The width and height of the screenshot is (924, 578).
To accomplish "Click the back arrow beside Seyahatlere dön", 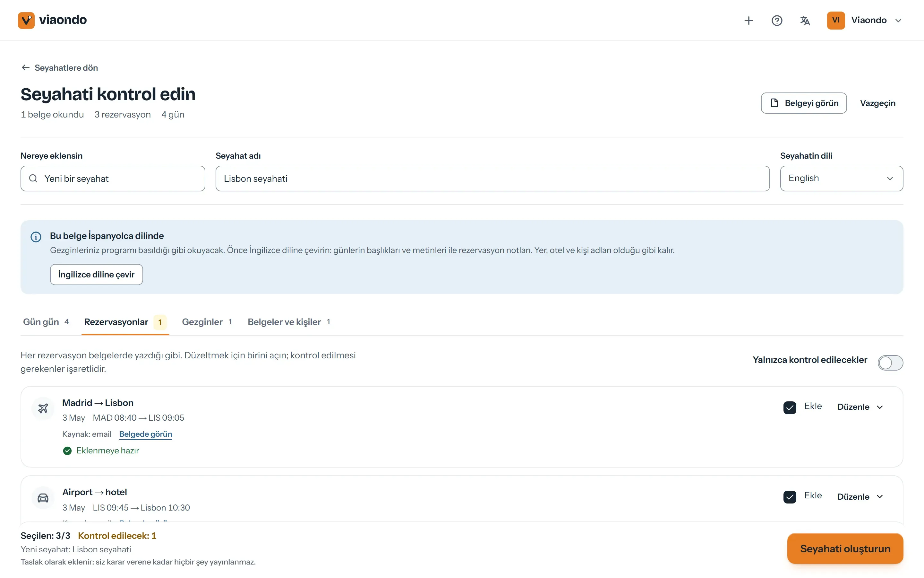I will (x=26, y=68).
